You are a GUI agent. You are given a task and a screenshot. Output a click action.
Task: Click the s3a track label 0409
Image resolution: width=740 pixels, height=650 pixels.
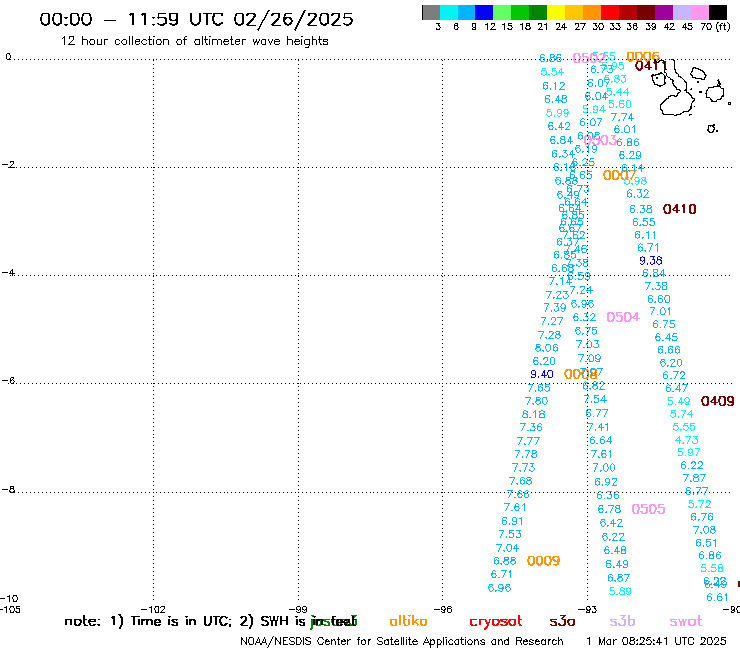click(x=717, y=401)
